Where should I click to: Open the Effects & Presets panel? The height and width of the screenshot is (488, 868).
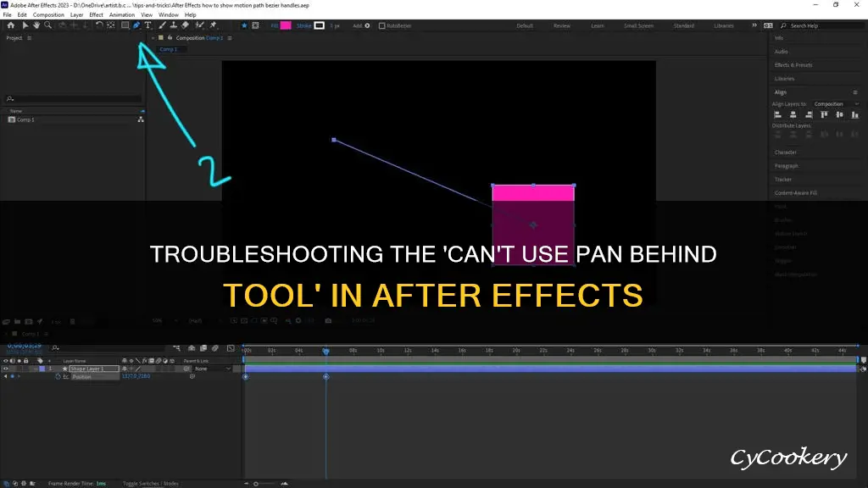(793, 64)
